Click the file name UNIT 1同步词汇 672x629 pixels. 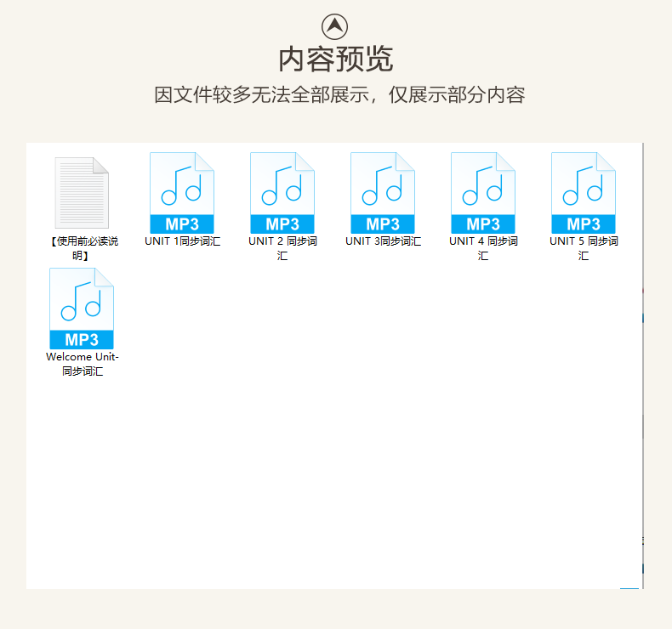[x=183, y=241]
